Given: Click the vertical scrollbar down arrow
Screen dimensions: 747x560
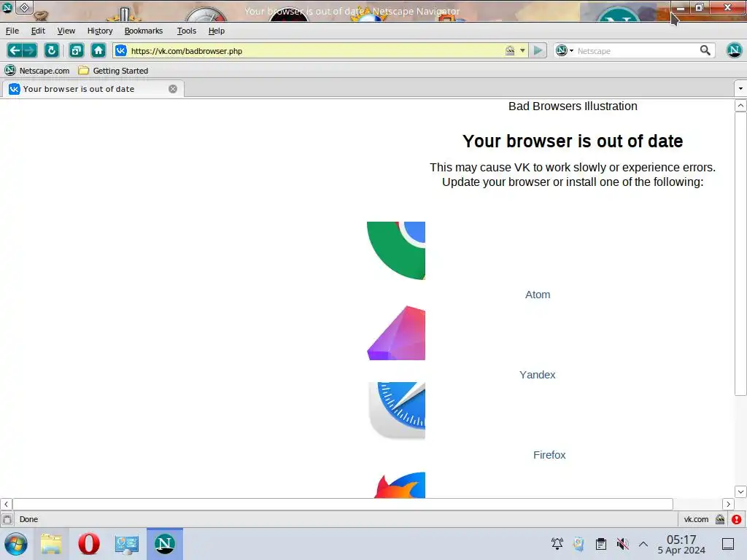Looking at the screenshot, I should pyautogui.click(x=740, y=491).
